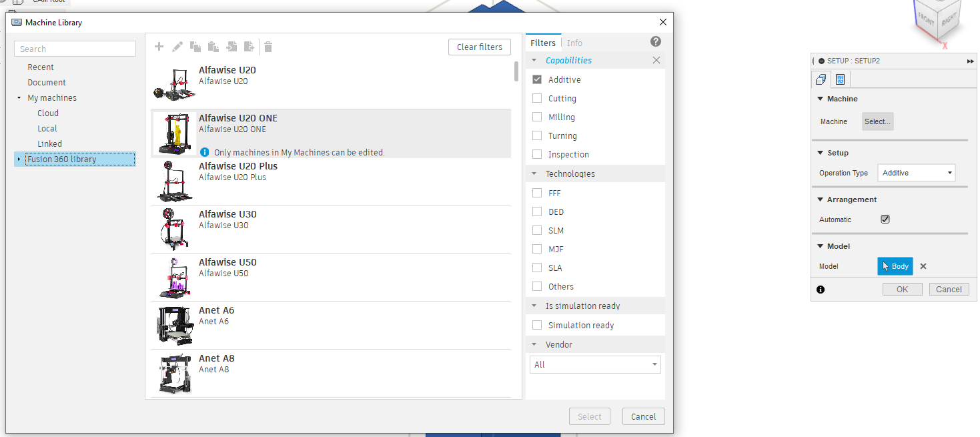Open Document in the library tree
Screen dimensions: 980x437
tap(47, 82)
